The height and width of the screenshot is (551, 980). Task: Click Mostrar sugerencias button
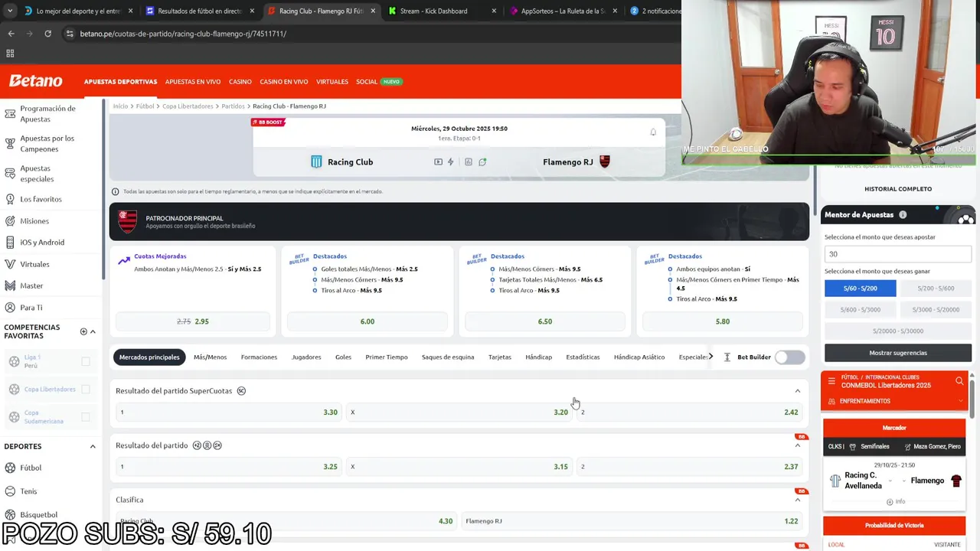click(898, 353)
